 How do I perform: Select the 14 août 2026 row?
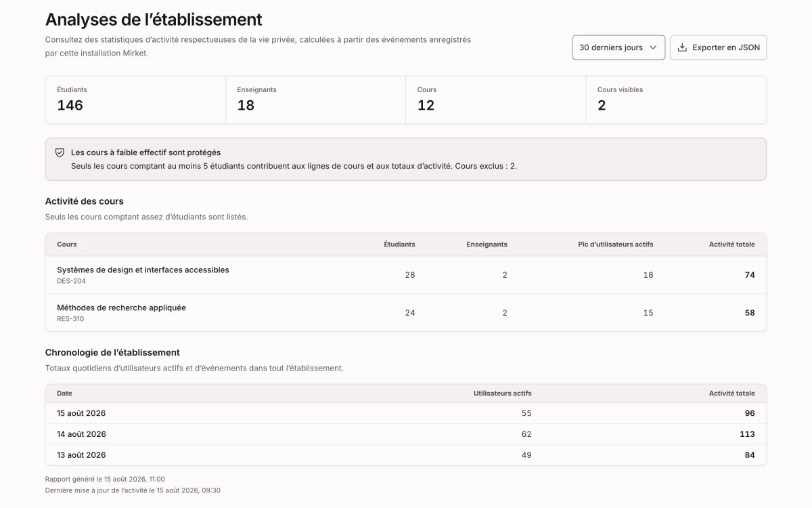pyautogui.click(x=406, y=434)
